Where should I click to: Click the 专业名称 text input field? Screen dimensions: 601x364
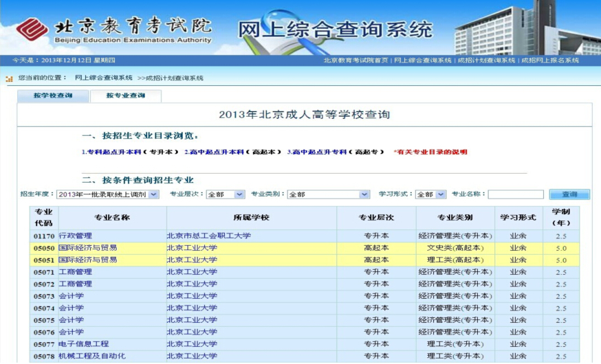coord(515,194)
